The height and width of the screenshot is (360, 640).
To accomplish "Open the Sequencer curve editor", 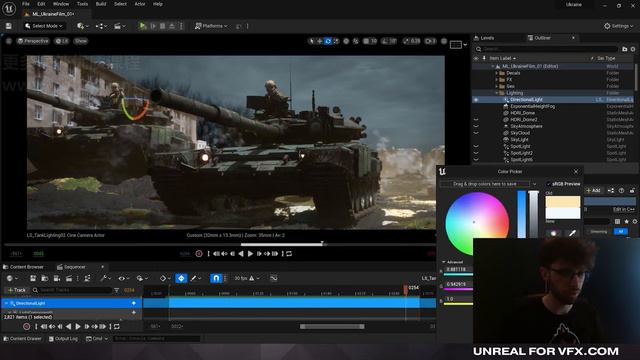I will 273,278.
